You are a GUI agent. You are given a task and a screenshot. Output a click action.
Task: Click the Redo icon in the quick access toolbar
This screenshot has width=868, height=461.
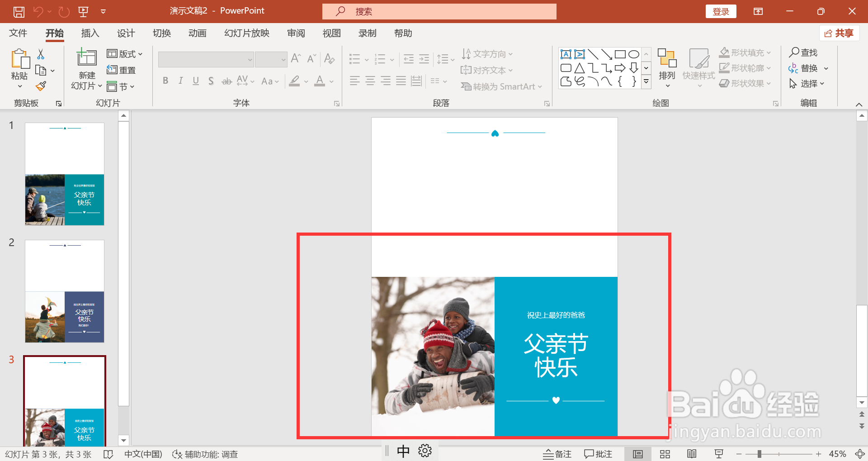(x=64, y=12)
